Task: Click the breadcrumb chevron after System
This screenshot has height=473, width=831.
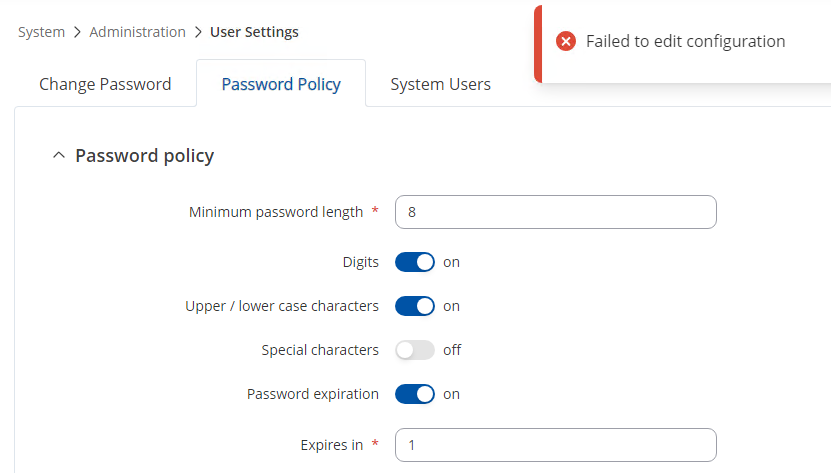Action: coord(77,32)
